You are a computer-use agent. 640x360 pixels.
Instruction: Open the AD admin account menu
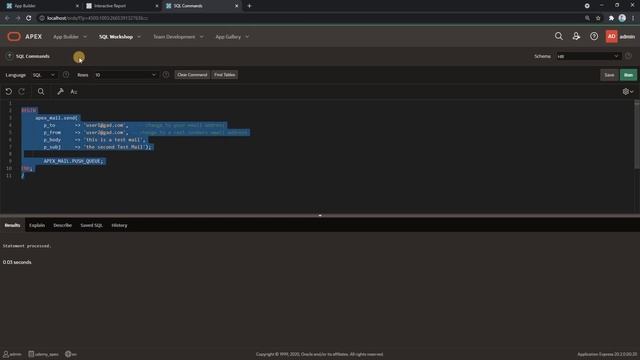[x=620, y=37]
